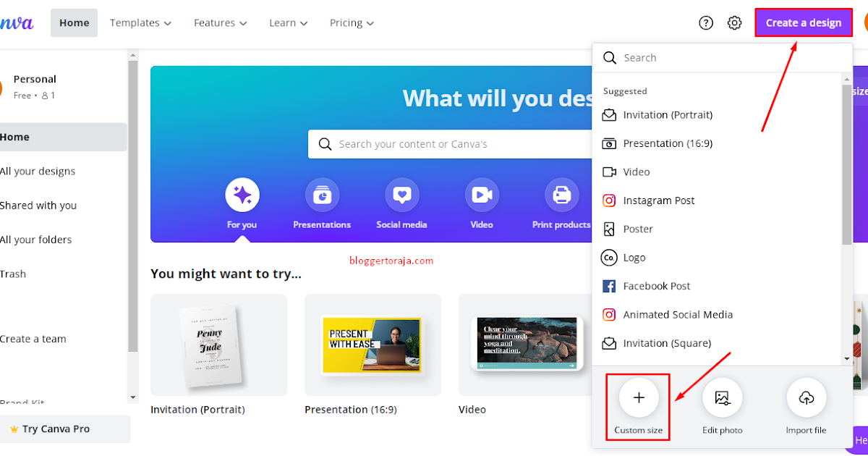Click the Facebook Post icon
868x456 pixels.
click(610, 286)
